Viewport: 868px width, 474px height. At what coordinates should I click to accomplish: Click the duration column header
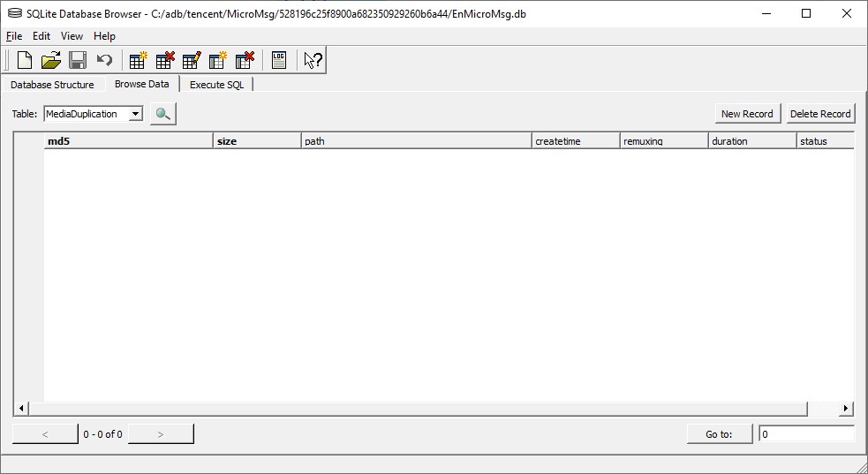[752, 141]
